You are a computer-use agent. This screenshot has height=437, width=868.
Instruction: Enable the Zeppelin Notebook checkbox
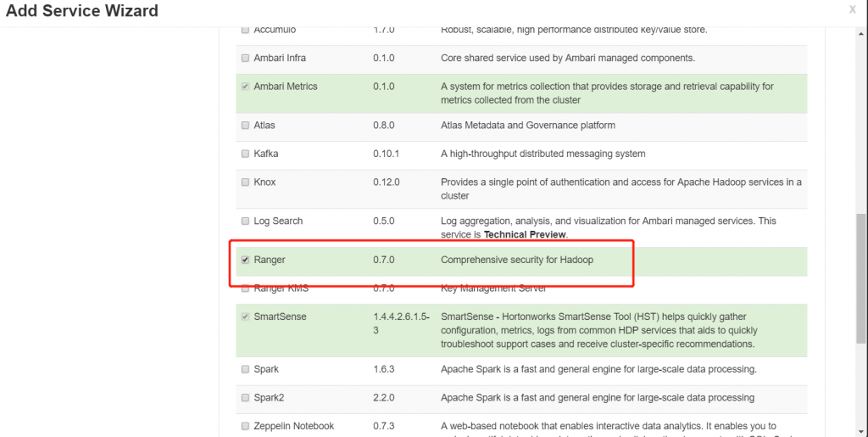click(x=245, y=427)
